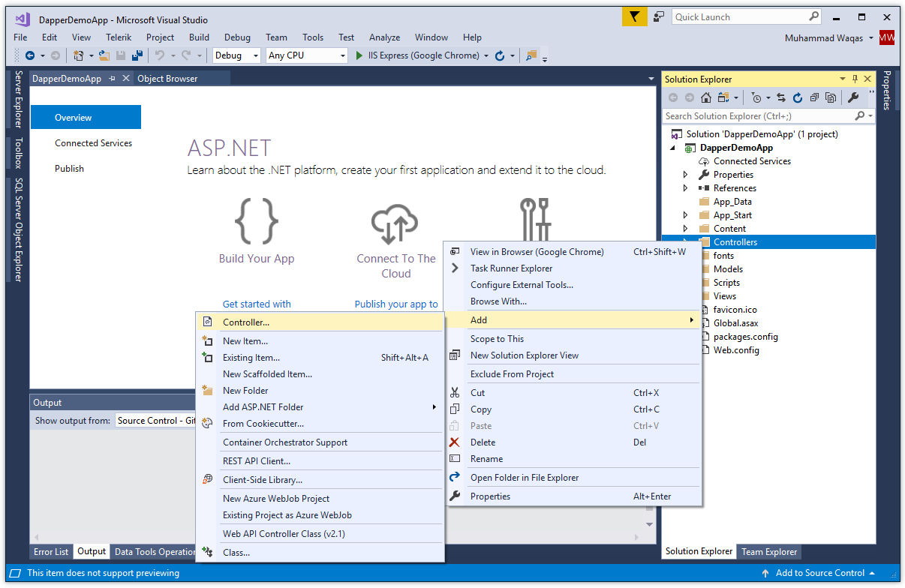The width and height of the screenshot is (905, 588).
Task: Select Rename from the context menu
Action: pos(573,459)
